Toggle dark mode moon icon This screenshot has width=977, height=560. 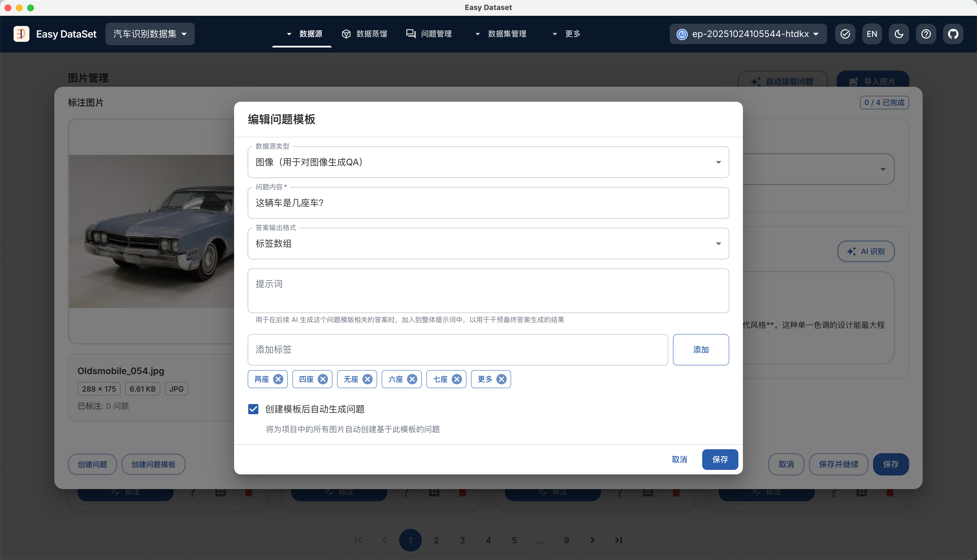point(899,34)
